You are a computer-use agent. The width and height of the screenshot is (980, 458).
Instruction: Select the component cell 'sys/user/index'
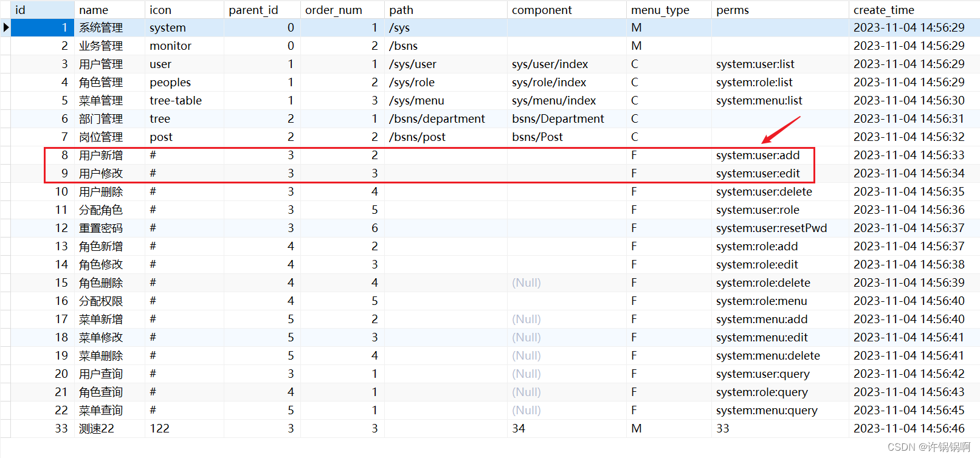[567, 64]
